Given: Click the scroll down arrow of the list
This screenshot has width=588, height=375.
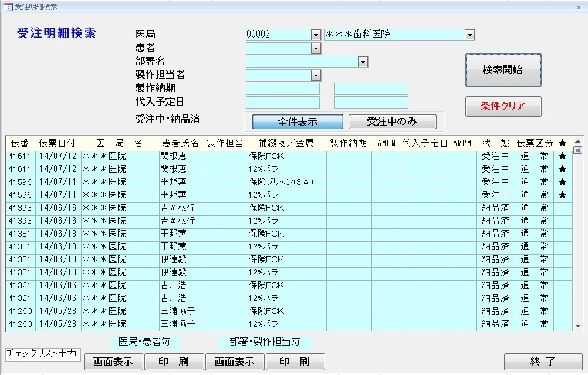Looking at the screenshot, I should 577,326.
